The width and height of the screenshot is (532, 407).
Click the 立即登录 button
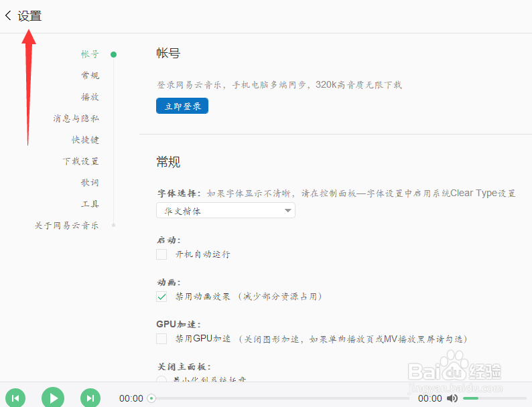[x=182, y=106]
